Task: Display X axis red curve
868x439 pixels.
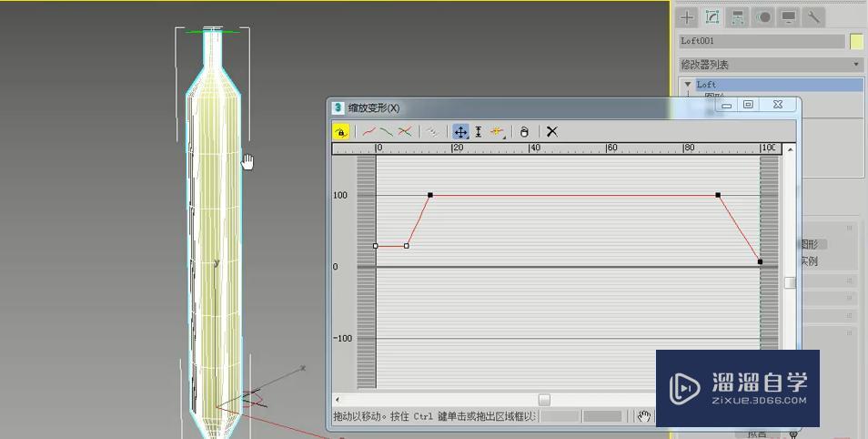Action: coord(369,132)
